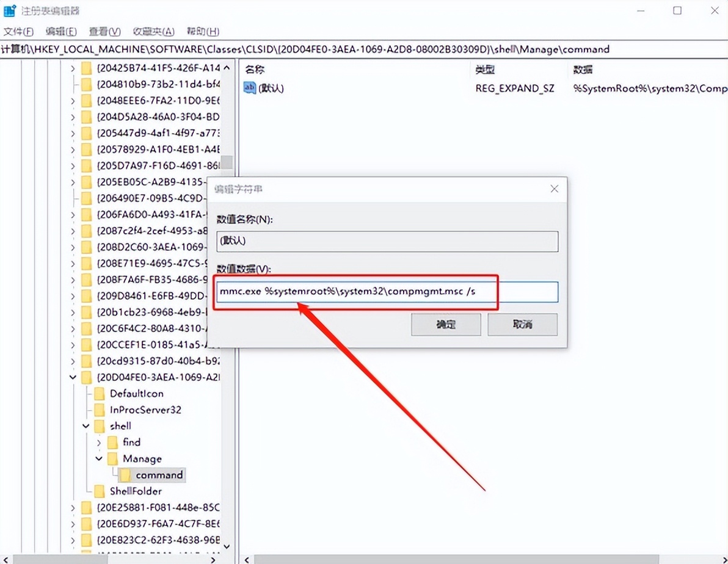This screenshot has height=564, width=728.
Task: Open the 文件(F) menu
Action: (x=18, y=32)
